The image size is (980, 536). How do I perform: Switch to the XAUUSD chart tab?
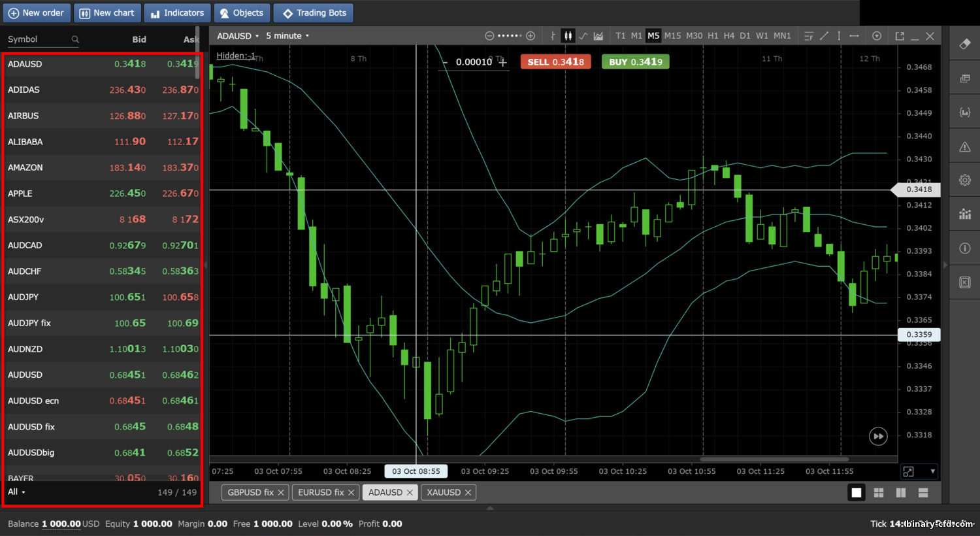[x=449, y=492]
